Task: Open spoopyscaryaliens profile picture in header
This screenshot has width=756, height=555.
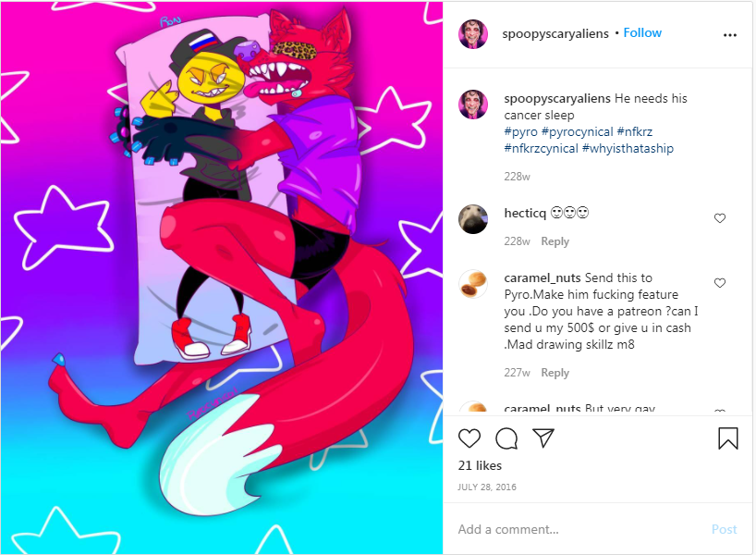Action: pyautogui.click(x=473, y=34)
